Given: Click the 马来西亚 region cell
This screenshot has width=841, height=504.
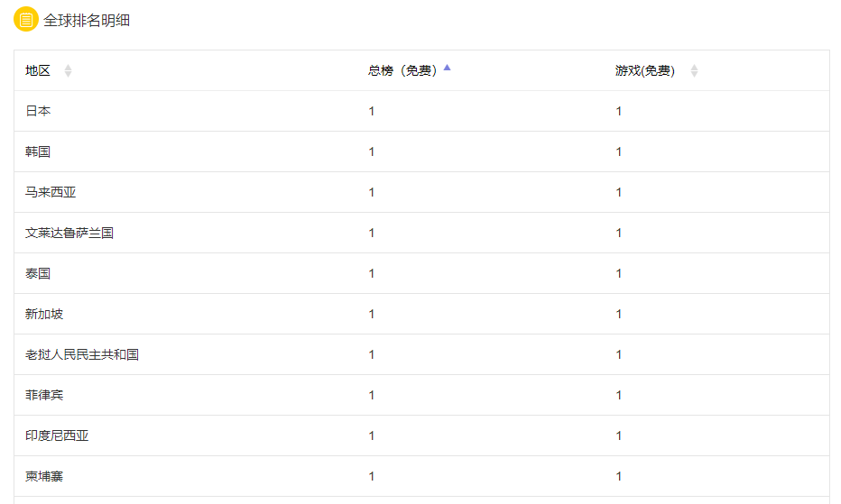Looking at the screenshot, I should [x=51, y=192].
